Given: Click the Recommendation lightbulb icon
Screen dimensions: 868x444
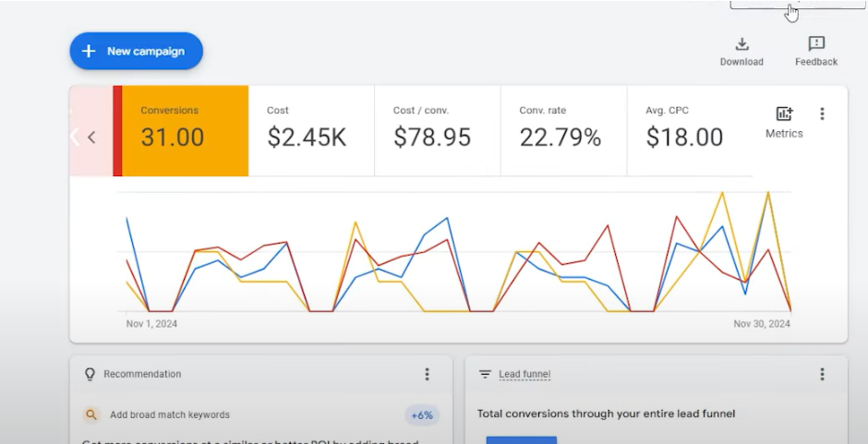Looking at the screenshot, I should (90, 375).
